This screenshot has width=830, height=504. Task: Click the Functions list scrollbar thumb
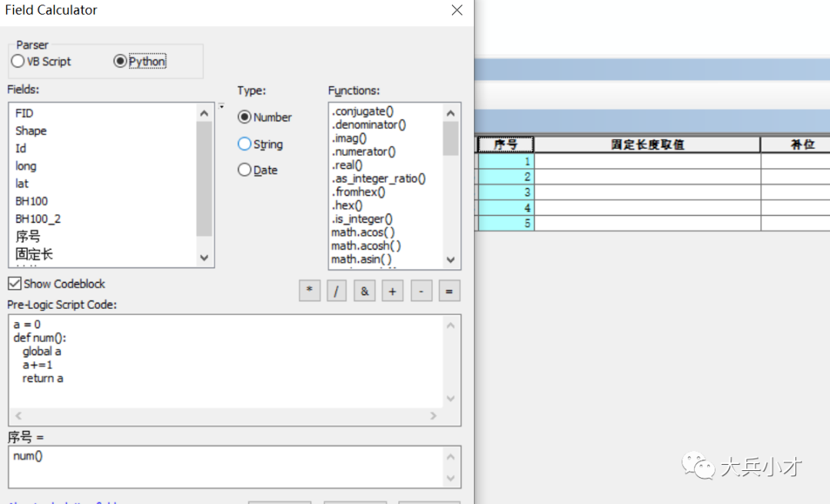450,139
